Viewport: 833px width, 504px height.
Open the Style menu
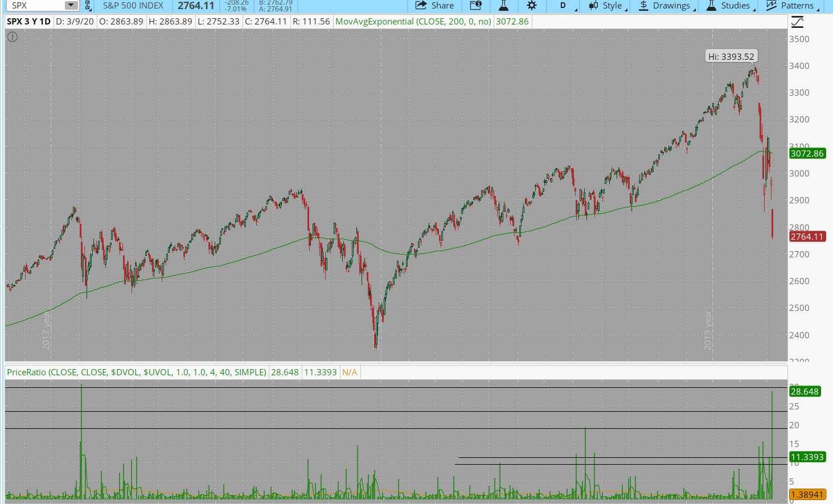pyautogui.click(x=608, y=6)
